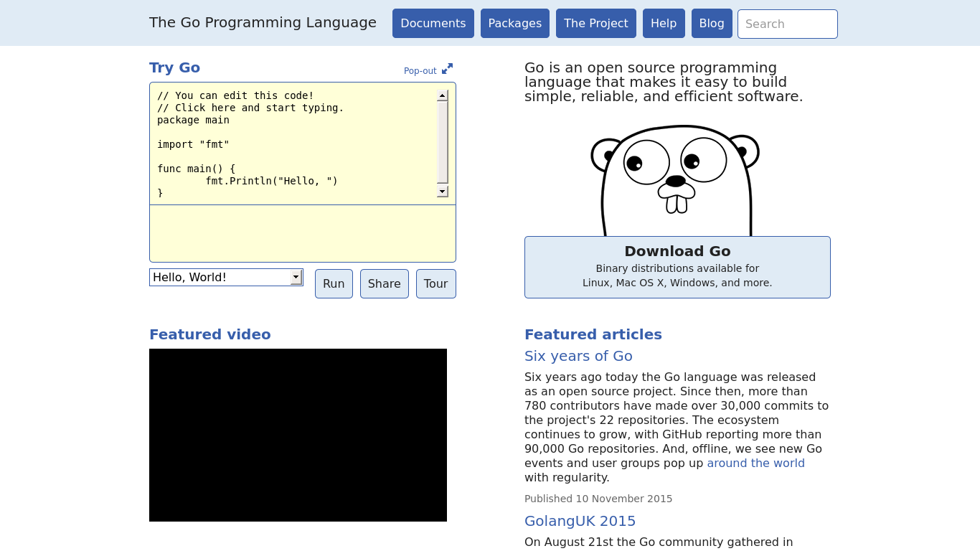
Task: Run the Go code
Action: click(334, 283)
